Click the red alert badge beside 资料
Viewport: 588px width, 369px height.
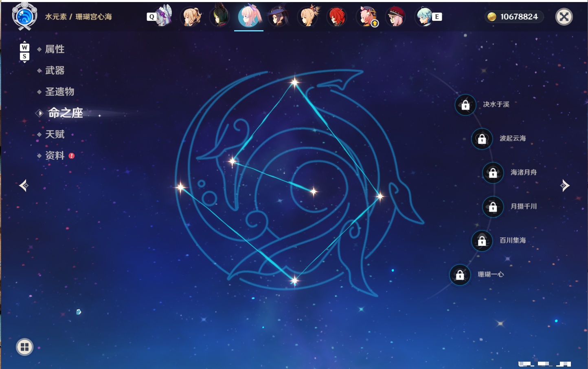click(x=72, y=156)
